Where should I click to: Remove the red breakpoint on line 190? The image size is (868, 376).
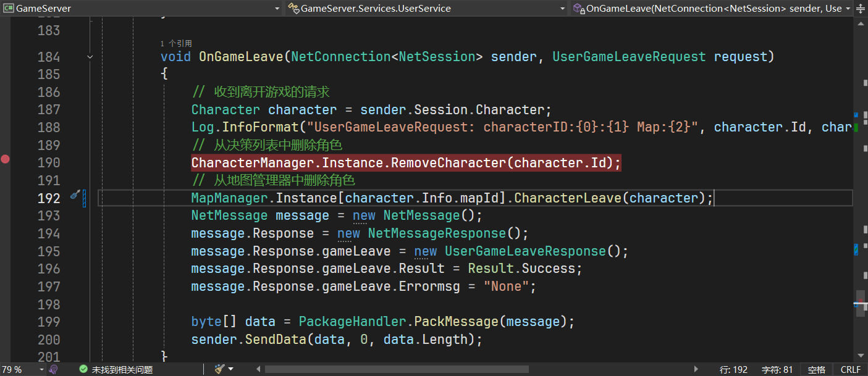click(x=6, y=159)
